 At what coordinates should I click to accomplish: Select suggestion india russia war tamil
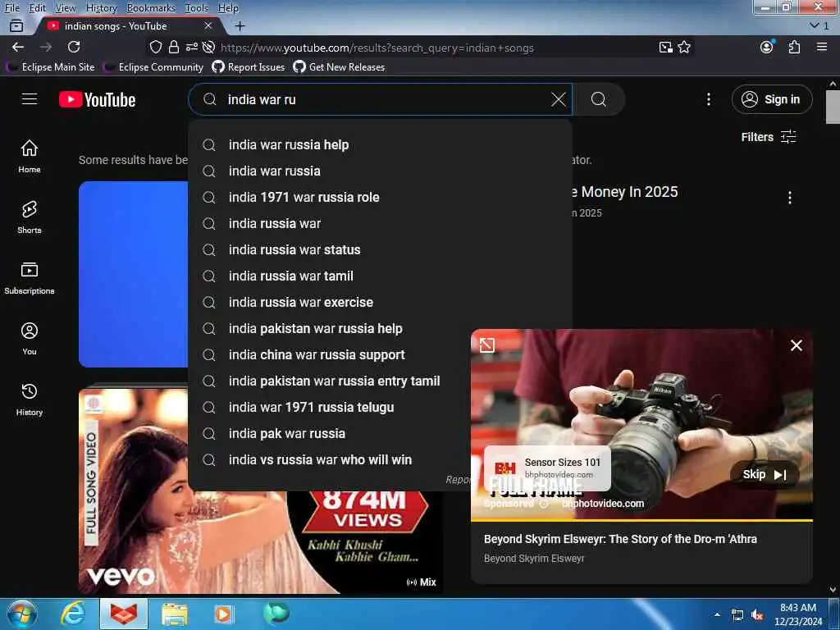381,276
